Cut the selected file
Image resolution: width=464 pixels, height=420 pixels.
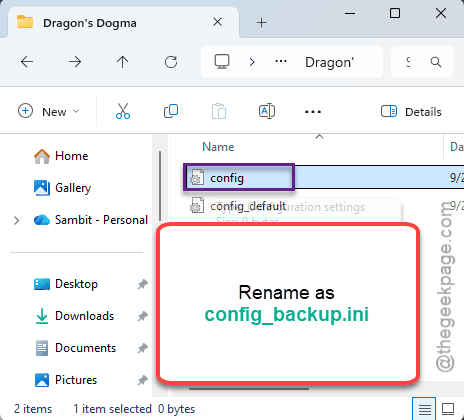coord(123,111)
